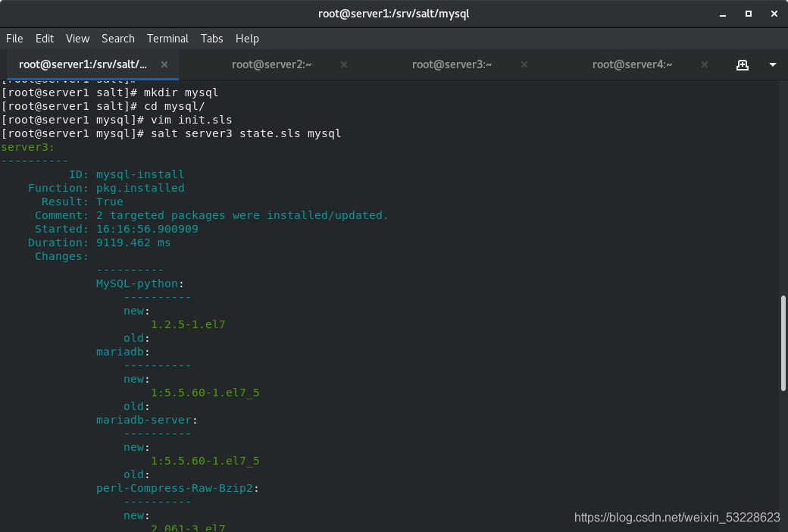Open the Edit menu
The width and height of the screenshot is (788, 532).
click(x=44, y=39)
